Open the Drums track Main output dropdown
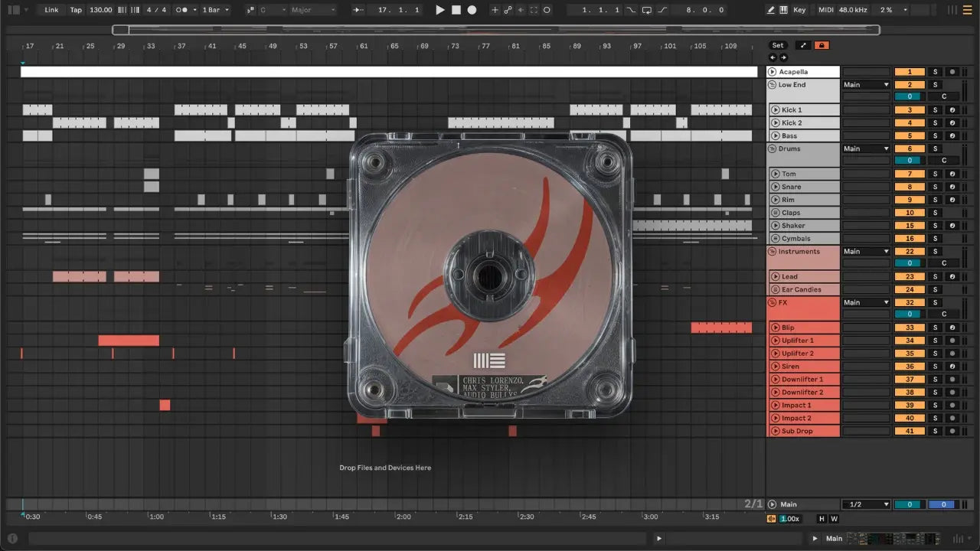This screenshot has height=551, width=980. pyautogui.click(x=867, y=148)
